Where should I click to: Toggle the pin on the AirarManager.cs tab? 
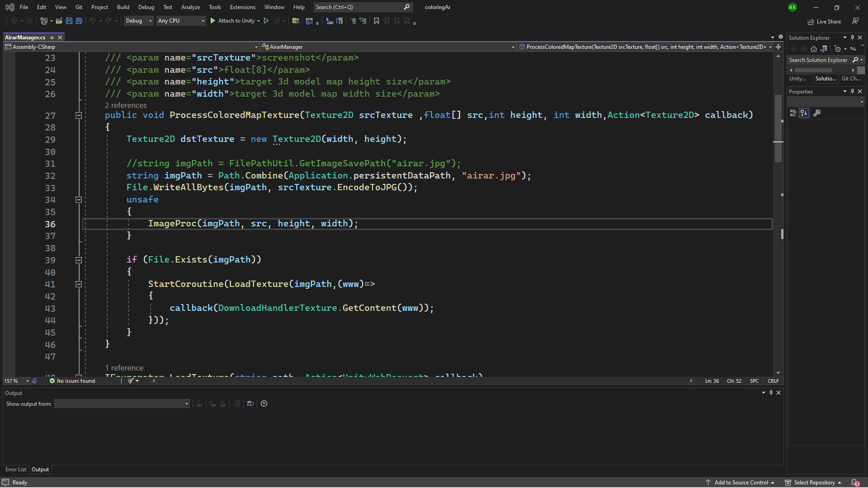click(52, 38)
